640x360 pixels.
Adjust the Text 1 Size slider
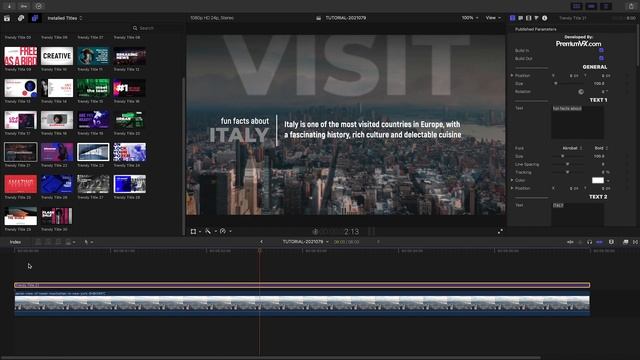click(x=567, y=156)
